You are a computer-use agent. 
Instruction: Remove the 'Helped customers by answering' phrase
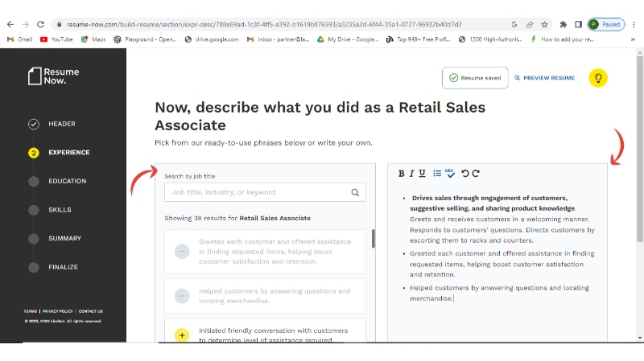pyautogui.click(x=182, y=296)
